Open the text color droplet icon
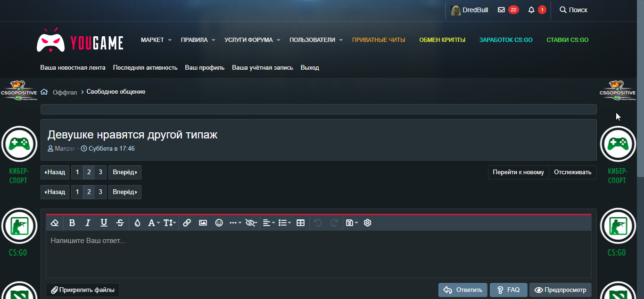Image resolution: width=644 pixels, height=299 pixels. point(137,223)
